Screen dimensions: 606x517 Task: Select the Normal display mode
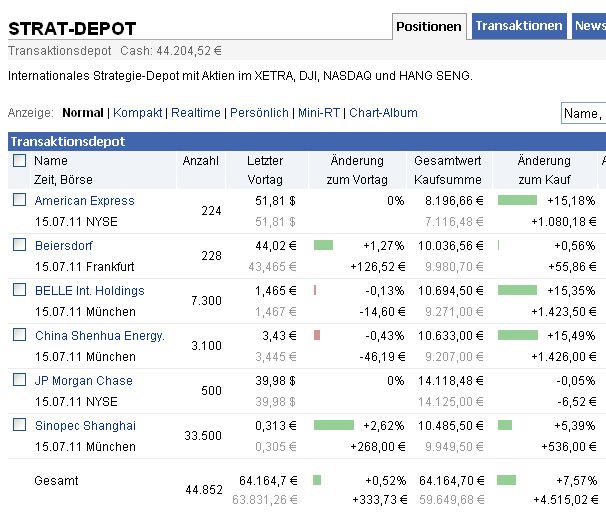(x=83, y=113)
